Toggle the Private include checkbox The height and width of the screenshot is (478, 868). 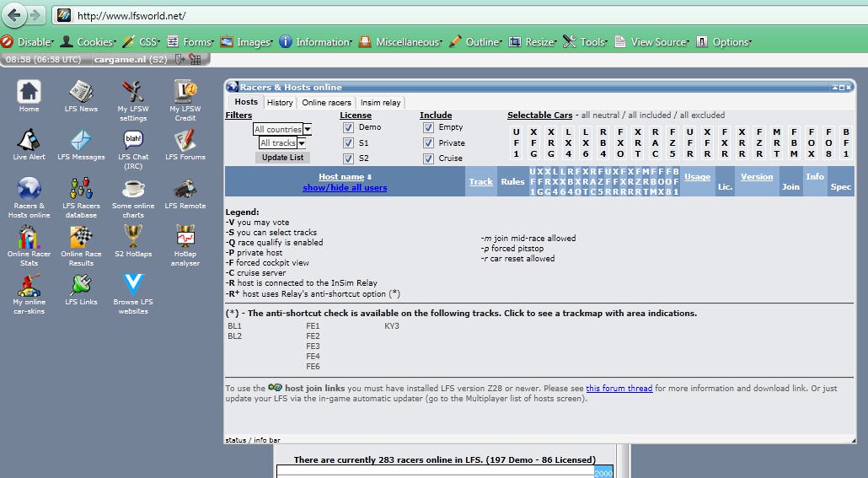(428, 143)
